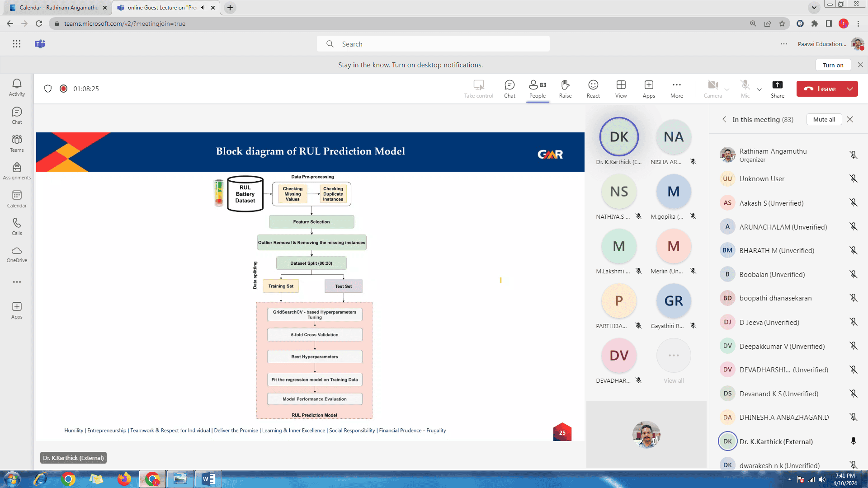The width and height of the screenshot is (868, 488).
Task: Open the View layout menu
Action: pyautogui.click(x=621, y=89)
